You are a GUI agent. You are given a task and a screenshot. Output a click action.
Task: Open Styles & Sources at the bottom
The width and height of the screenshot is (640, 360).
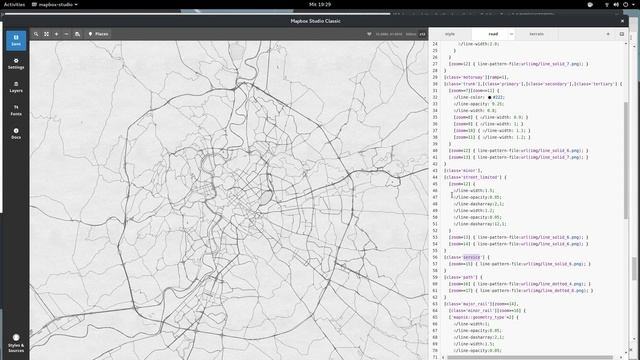point(16,343)
